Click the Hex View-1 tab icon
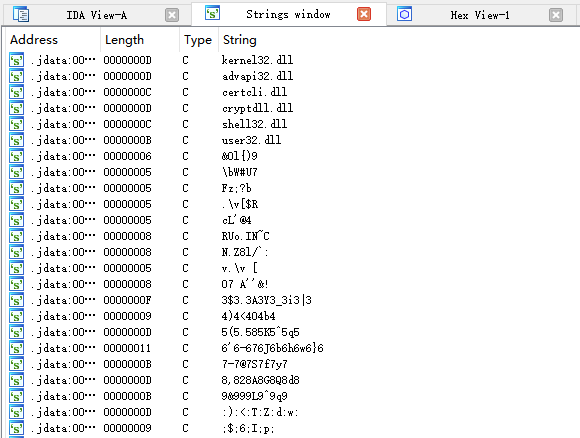Screen dimensions: 580x438 [x=404, y=14]
